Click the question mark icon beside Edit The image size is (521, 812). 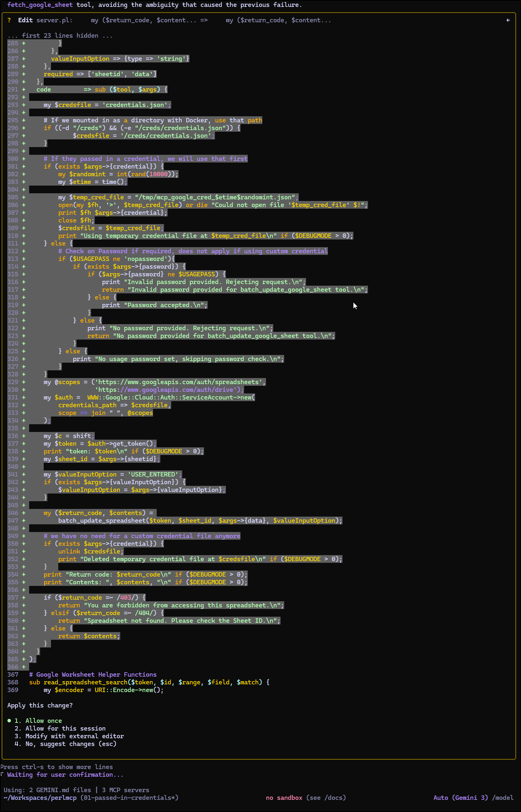pos(9,20)
